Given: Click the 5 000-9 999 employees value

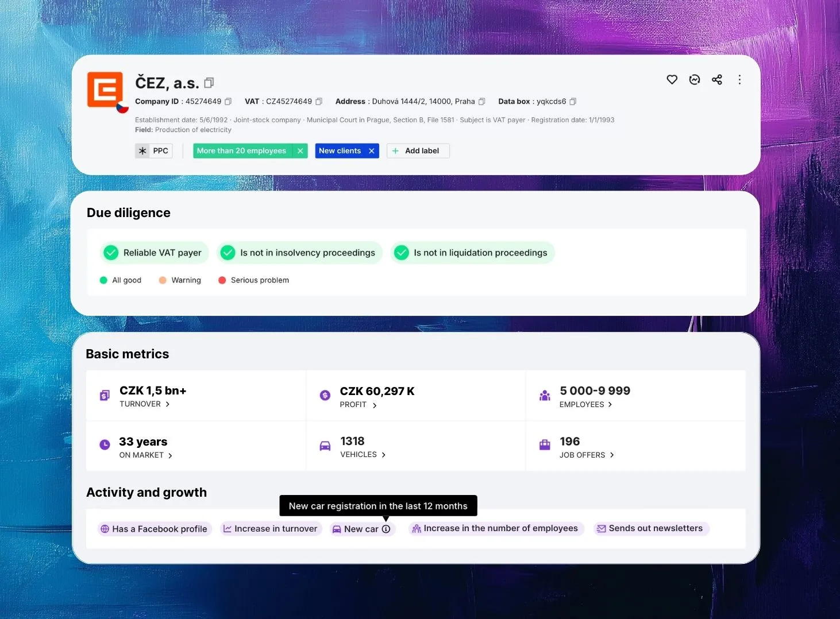Looking at the screenshot, I should 595,391.
